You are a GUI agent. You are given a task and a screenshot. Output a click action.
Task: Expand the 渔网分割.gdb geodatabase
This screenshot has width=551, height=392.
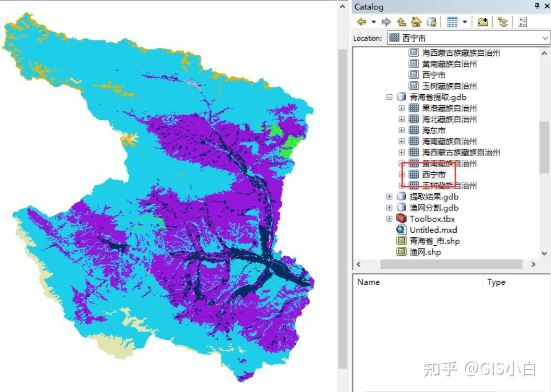coord(389,208)
